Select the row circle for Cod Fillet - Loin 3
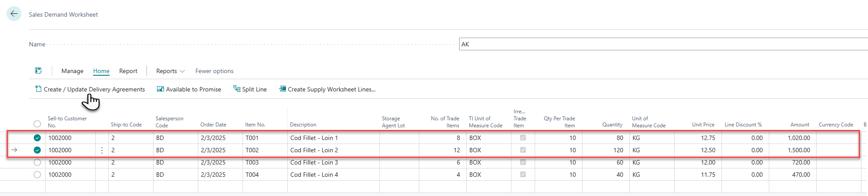The height and width of the screenshot is (196, 868). pyautogui.click(x=37, y=162)
